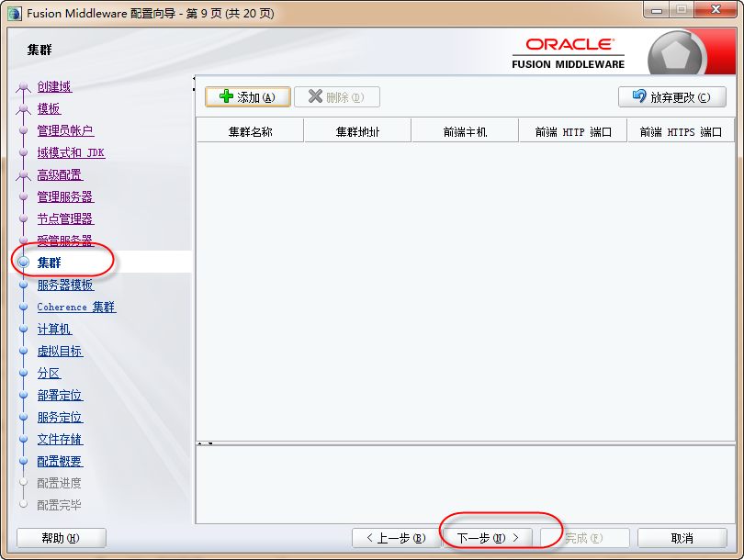Go to 管理服务器 step
Screen dimensions: 744x560
[x=65, y=196]
